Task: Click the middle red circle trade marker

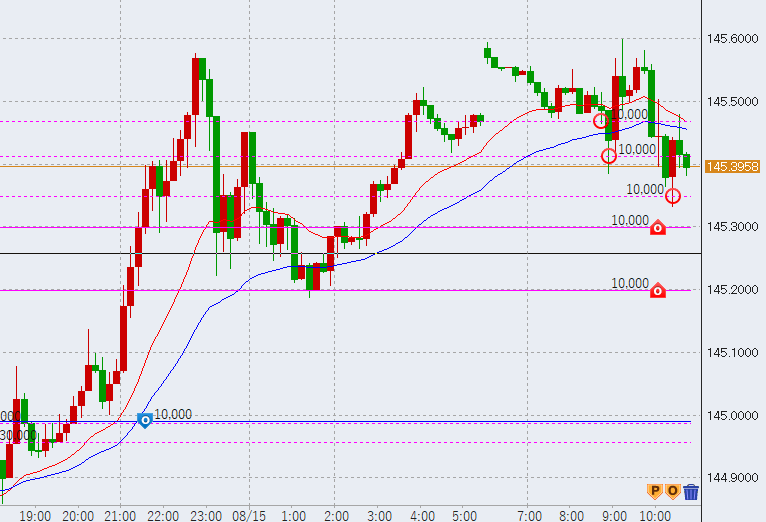Action: (609, 156)
